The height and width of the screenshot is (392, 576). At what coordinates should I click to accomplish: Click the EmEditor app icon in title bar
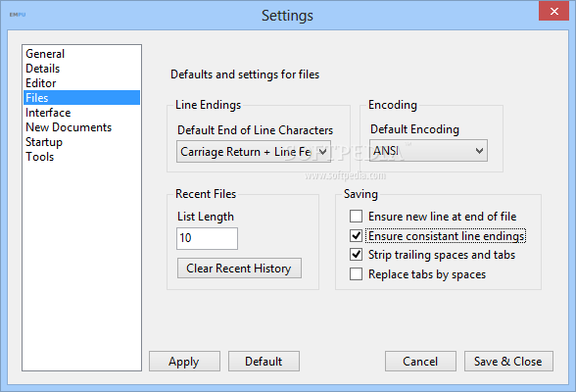(18, 15)
